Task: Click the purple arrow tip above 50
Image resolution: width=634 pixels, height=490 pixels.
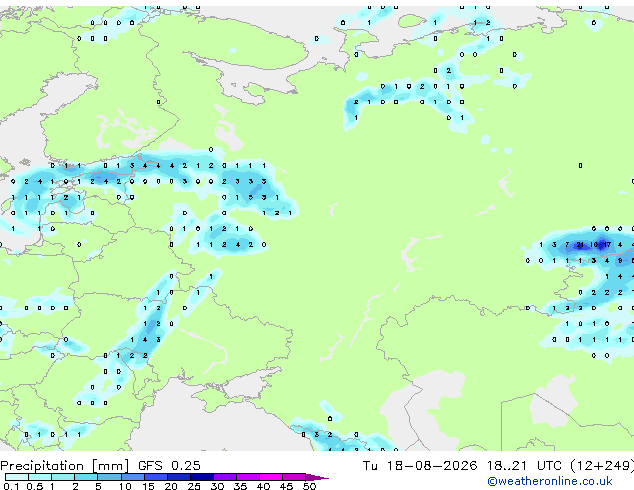Action: coord(317,477)
